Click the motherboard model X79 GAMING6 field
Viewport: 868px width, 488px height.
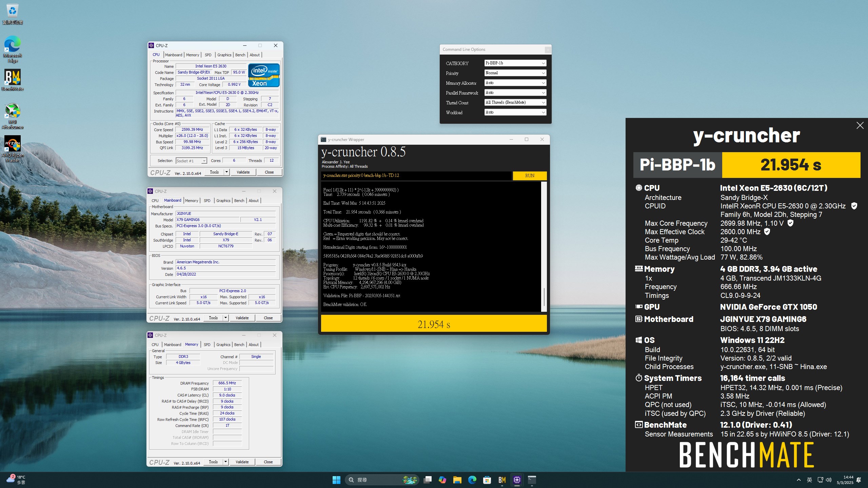pos(208,220)
